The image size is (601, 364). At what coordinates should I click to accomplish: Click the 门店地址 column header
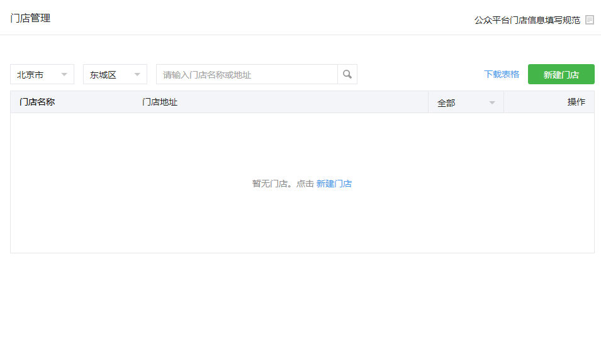160,102
